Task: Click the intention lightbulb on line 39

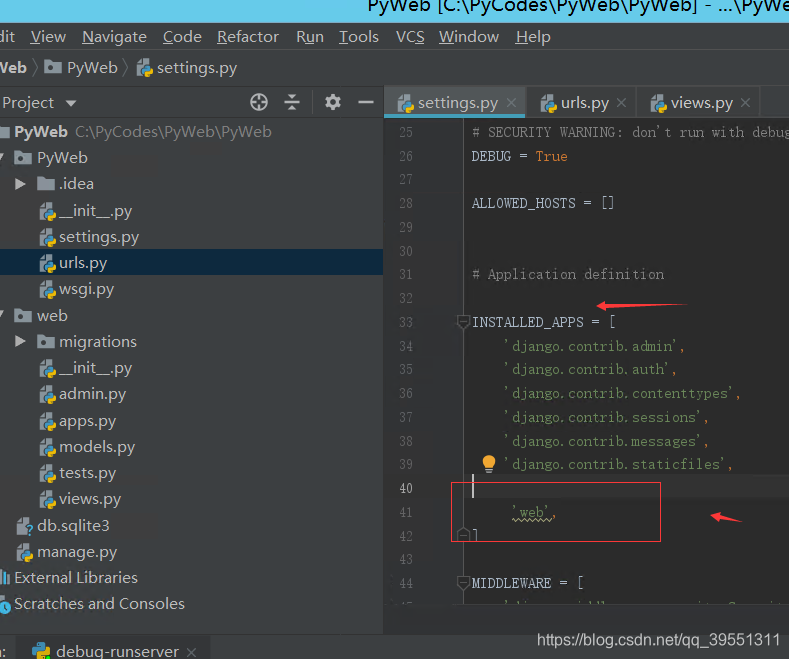Action: [489, 463]
